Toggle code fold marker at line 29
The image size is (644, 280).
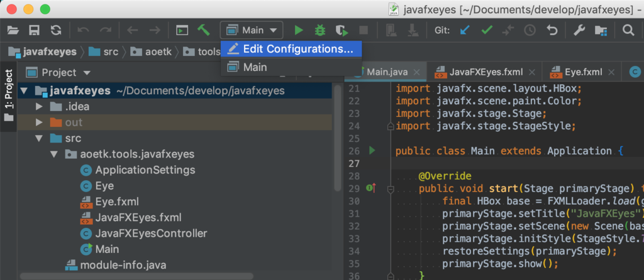pyautogui.click(x=391, y=189)
